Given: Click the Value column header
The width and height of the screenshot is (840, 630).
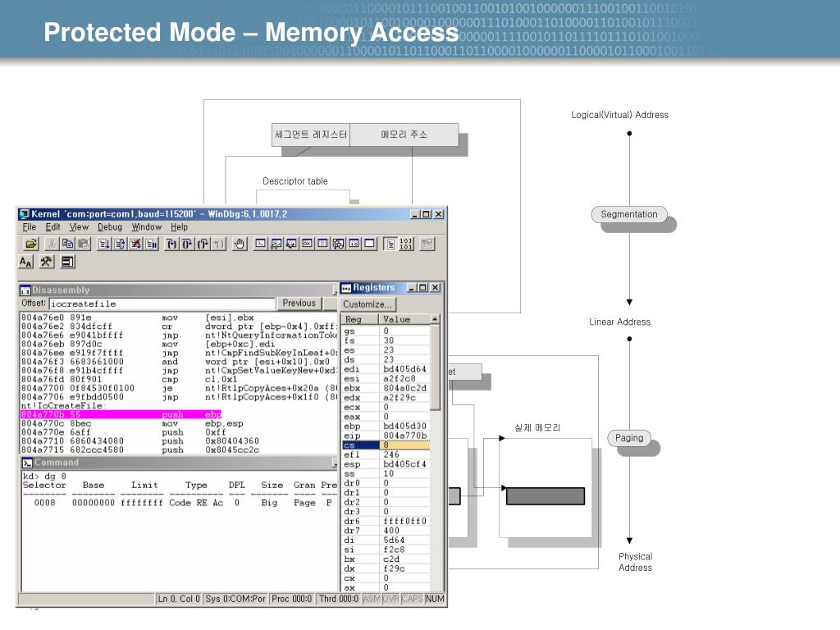Looking at the screenshot, I should pos(404,319).
